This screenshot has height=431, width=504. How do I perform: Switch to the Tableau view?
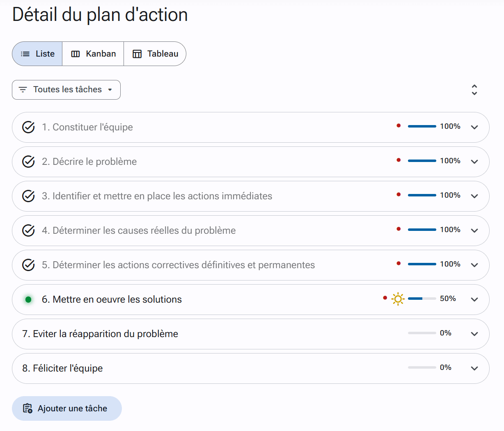point(155,54)
